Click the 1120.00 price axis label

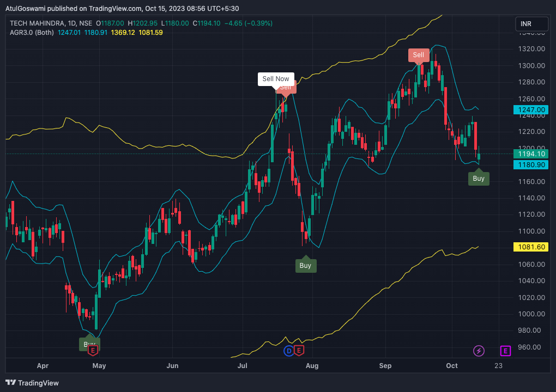pos(531,215)
